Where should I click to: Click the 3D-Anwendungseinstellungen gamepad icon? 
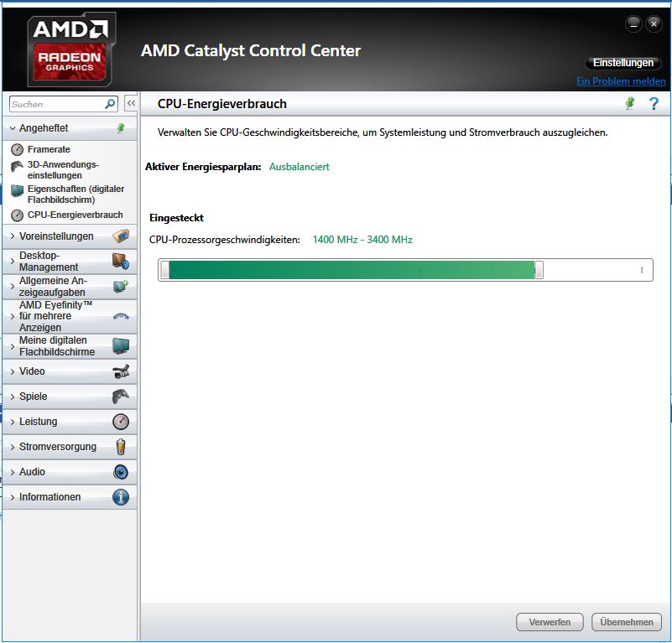17,166
